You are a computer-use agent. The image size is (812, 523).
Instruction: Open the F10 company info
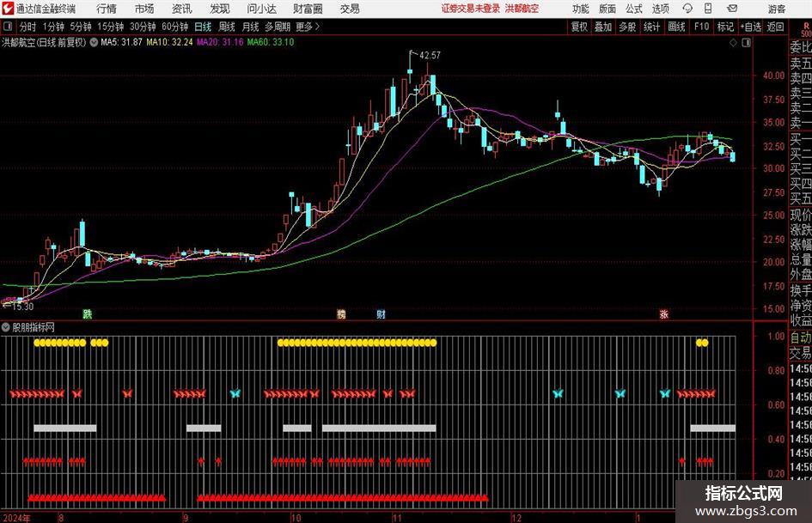coord(702,27)
